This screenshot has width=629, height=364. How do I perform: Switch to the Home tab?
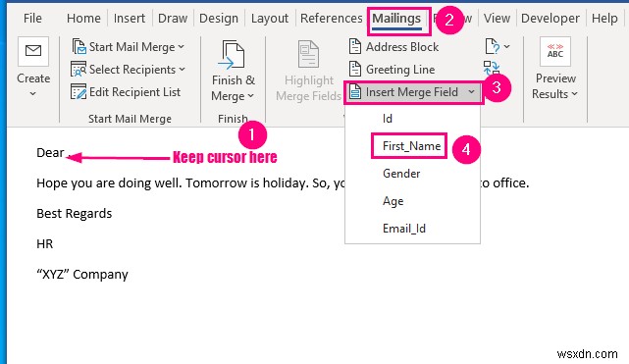83,18
